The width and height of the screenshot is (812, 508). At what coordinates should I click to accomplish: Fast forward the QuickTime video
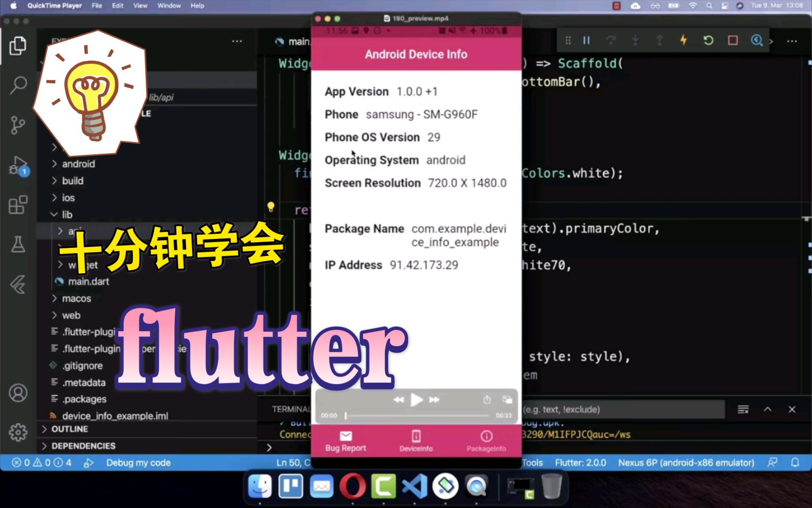(435, 400)
